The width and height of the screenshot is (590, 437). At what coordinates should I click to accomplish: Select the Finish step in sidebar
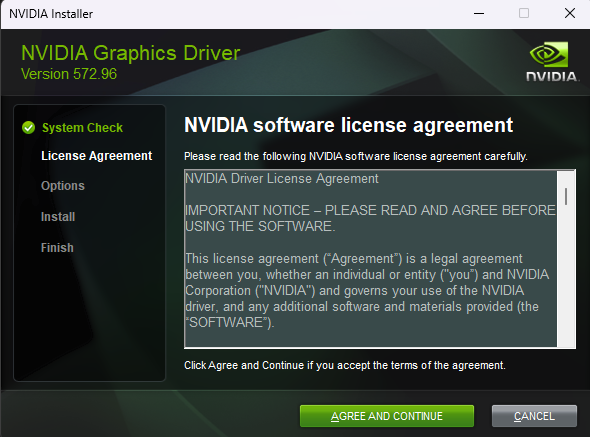(57, 248)
